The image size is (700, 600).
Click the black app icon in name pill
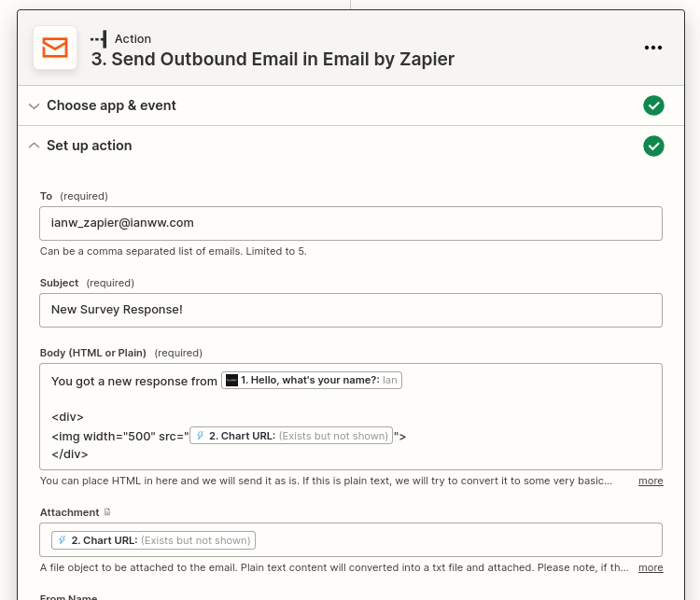(231, 381)
